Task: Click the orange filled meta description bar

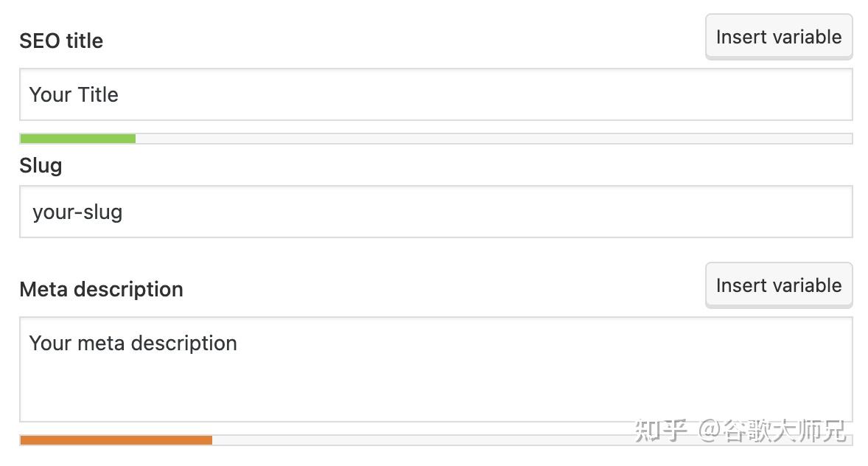Action: coord(116,440)
